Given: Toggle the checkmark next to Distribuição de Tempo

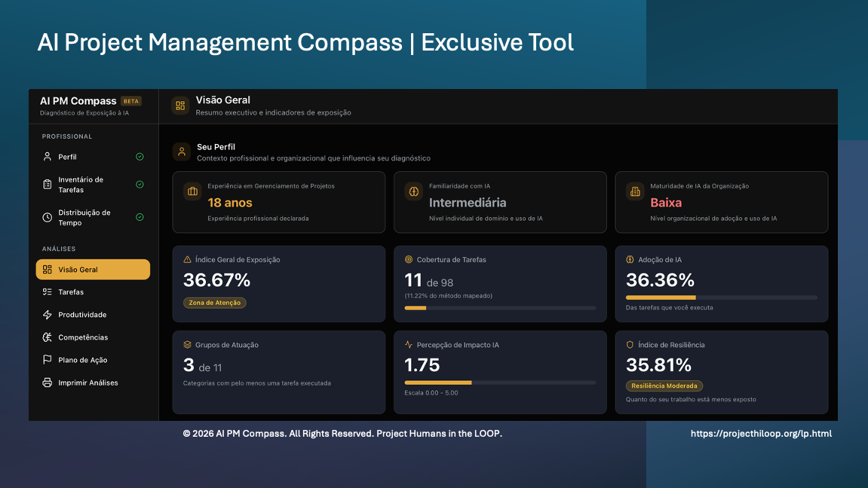Looking at the screenshot, I should pyautogui.click(x=140, y=217).
